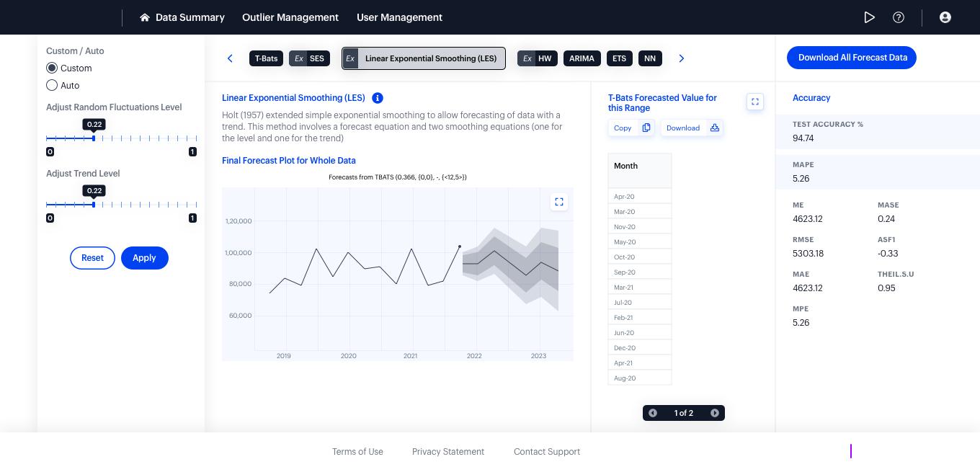Open the Contact Support link
The width and height of the screenshot is (980, 467).
[547, 452]
